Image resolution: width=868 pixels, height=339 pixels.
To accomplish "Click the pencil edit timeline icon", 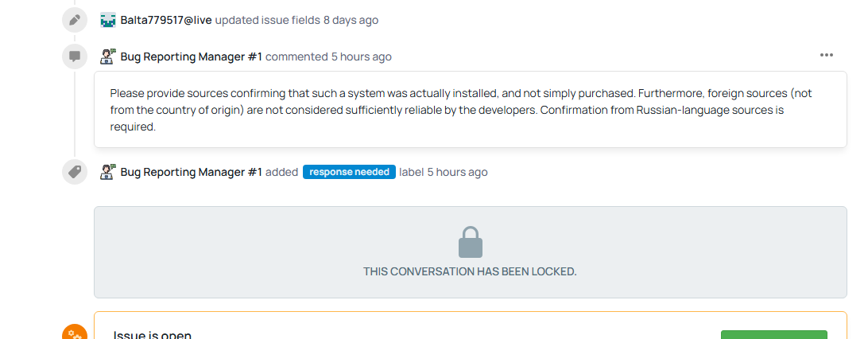I will [75, 20].
